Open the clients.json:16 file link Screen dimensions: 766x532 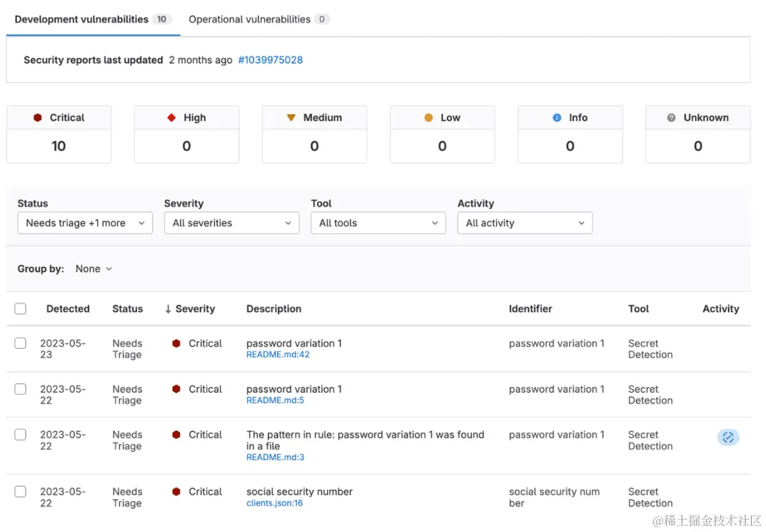click(274, 503)
